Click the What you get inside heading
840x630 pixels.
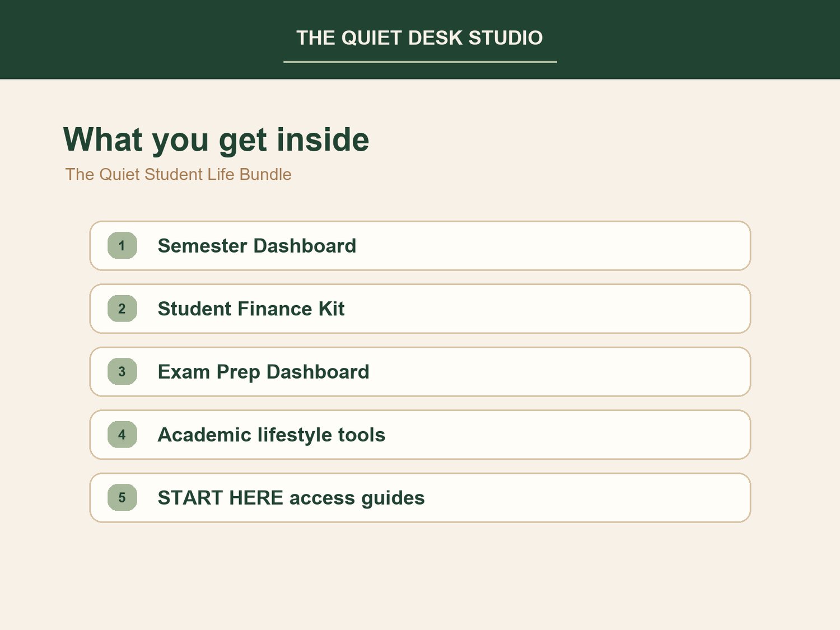(x=216, y=139)
